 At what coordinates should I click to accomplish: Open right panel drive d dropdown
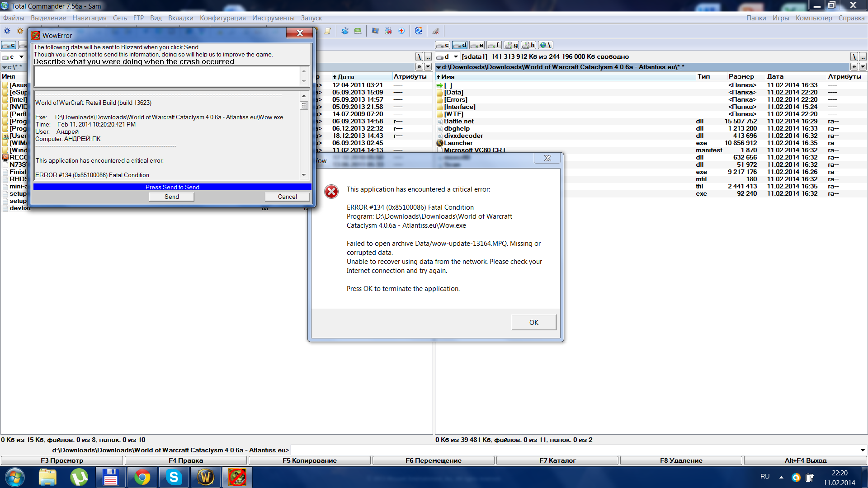(456, 57)
